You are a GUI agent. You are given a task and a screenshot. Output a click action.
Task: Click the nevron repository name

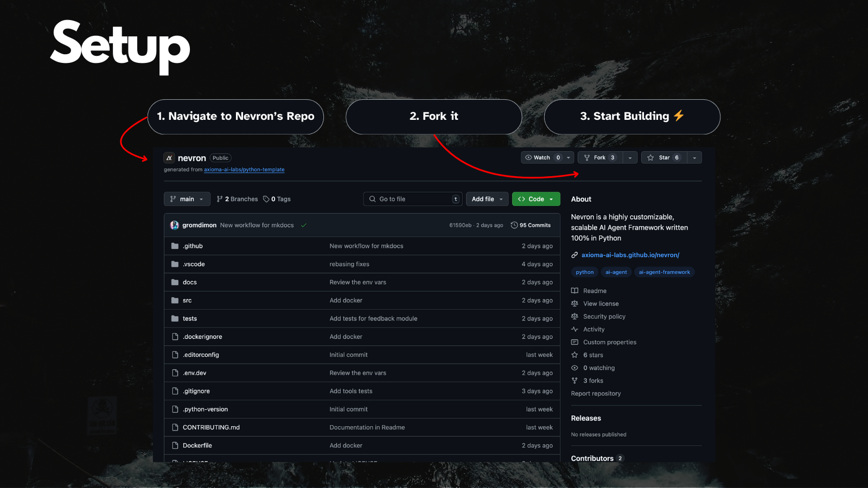(x=192, y=158)
